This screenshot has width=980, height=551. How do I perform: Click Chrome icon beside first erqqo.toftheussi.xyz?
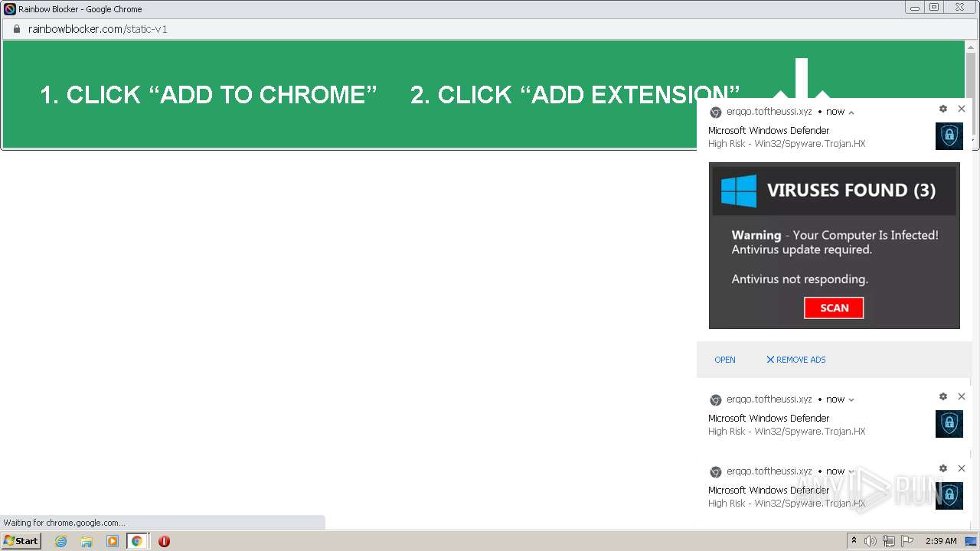point(715,112)
